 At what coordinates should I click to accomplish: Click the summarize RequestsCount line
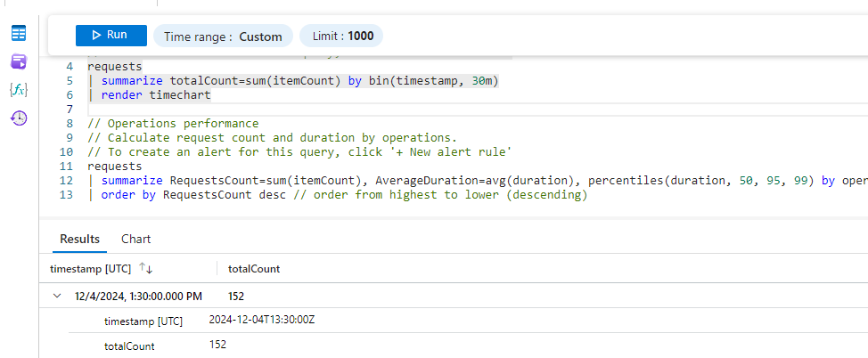pos(478,181)
